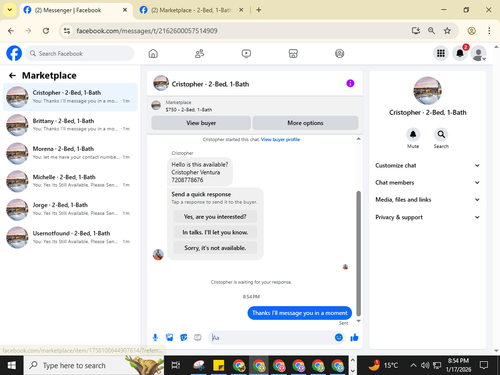Send quick reply Yes, are you interested?
Image resolution: width=500 pixels, height=375 pixels.
(x=215, y=217)
